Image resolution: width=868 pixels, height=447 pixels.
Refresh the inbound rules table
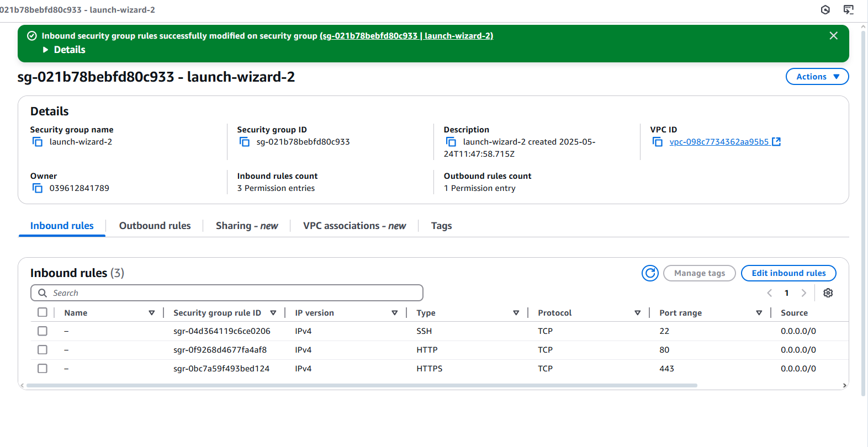[650, 273]
